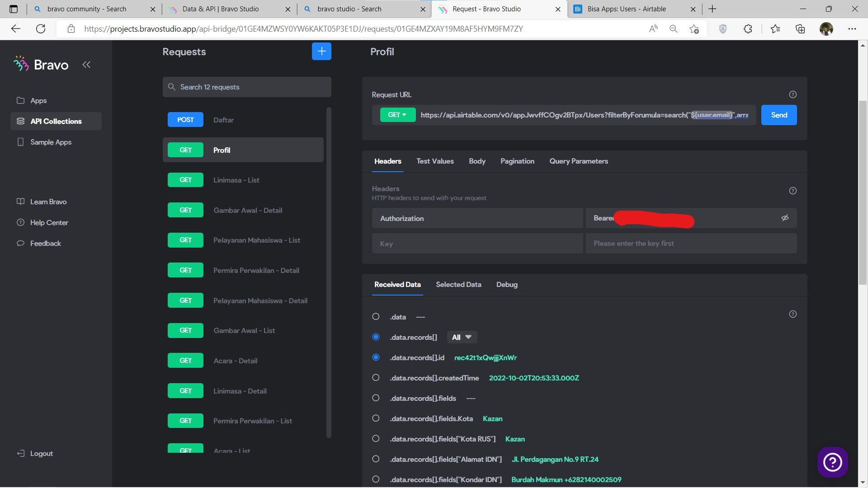Select the .data.records[].id radio button
This screenshot has width=868, height=488.
376,357
